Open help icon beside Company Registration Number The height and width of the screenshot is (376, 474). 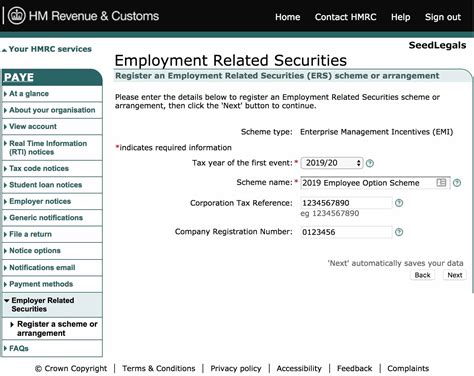(x=399, y=232)
